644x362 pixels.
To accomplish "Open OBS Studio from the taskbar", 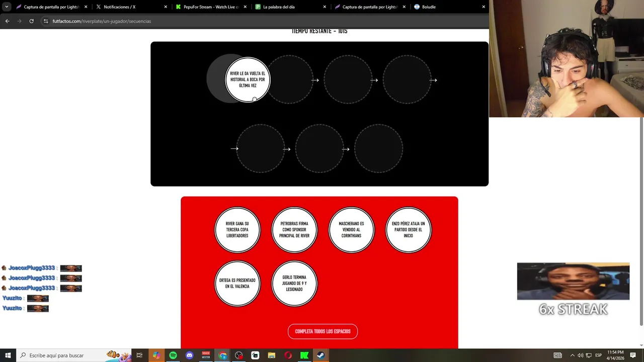I will tap(239, 355).
